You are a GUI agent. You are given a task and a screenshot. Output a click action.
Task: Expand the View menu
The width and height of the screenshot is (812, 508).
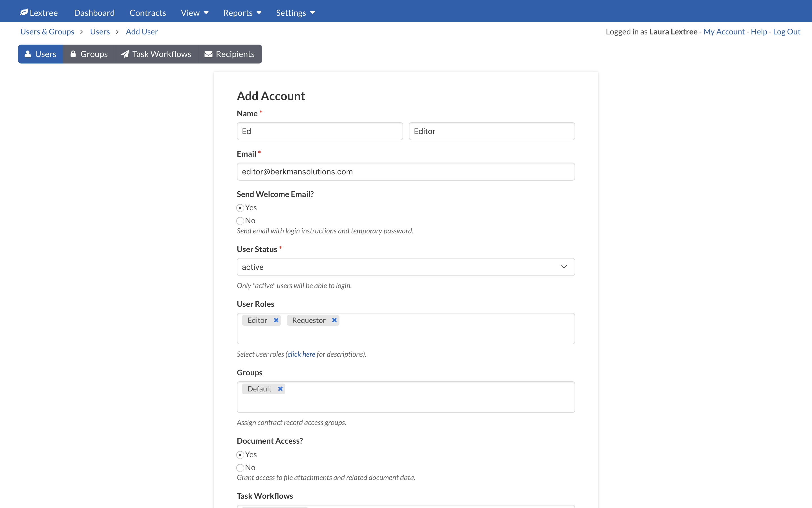pyautogui.click(x=195, y=13)
